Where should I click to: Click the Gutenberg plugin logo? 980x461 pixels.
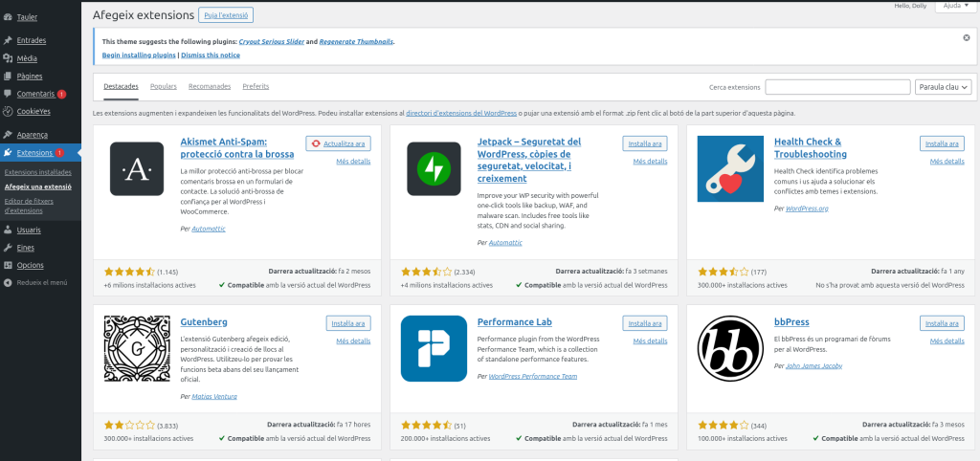pos(137,348)
